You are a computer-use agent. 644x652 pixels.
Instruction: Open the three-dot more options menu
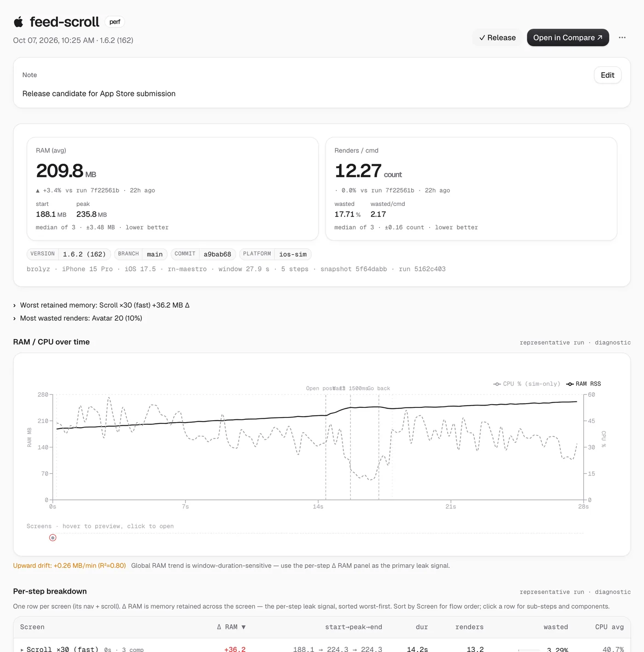pyautogui.click(x=622, y=38)
